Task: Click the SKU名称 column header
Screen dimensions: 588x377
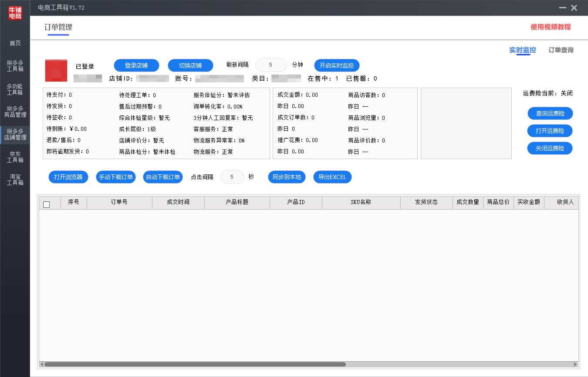Action: [361, 203]
